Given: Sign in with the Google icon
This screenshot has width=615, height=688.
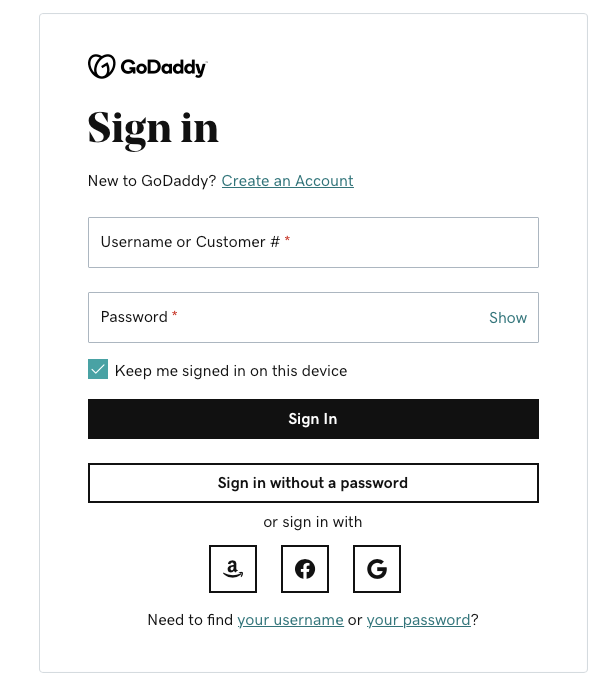Looking at the screenshot, I should tap(376, 569).
